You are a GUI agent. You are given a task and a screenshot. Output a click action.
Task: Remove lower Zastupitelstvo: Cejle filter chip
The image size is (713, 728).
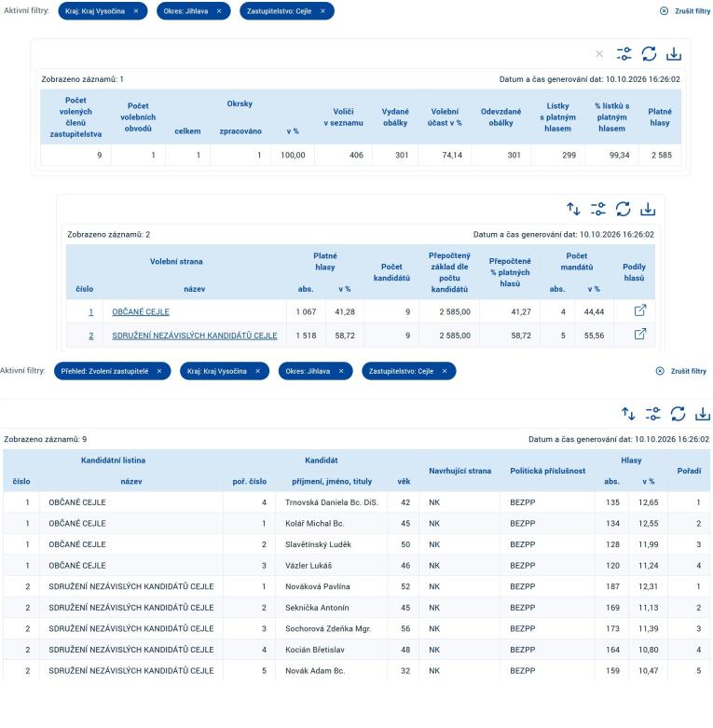pyautogui.click(x=445, y=371)
